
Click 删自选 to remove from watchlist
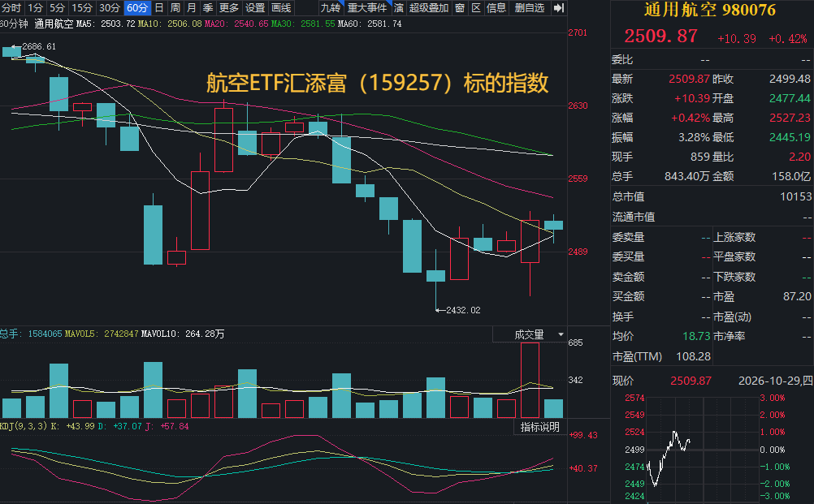click(x=529, y=8)
